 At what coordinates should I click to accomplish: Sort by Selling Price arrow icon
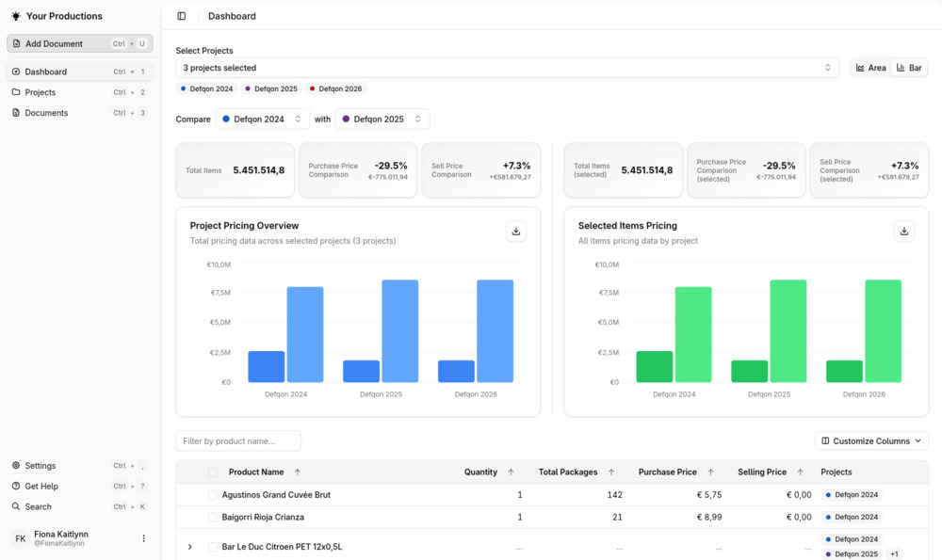click(x=800, y=472)
